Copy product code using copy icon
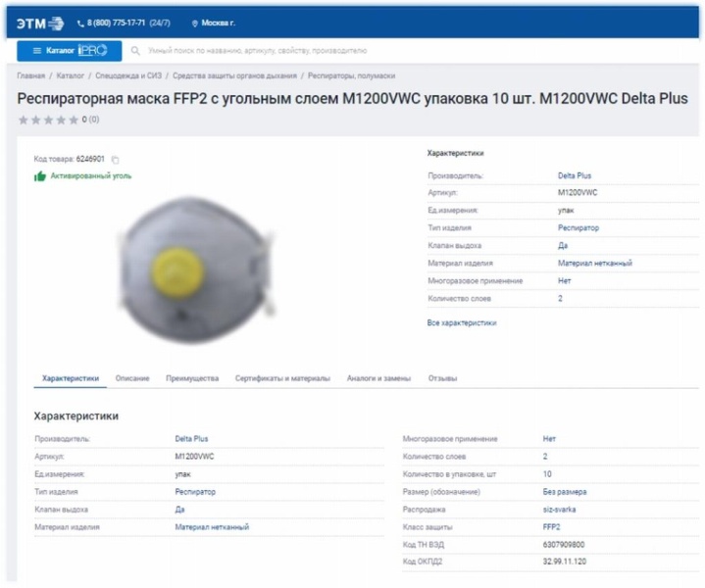The image size is (705, 588). point(115,160)
